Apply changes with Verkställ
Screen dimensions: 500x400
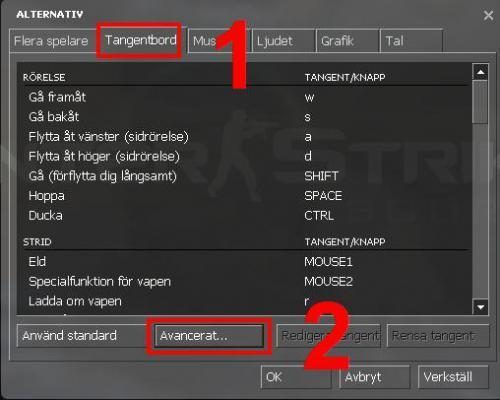point(453,377)
